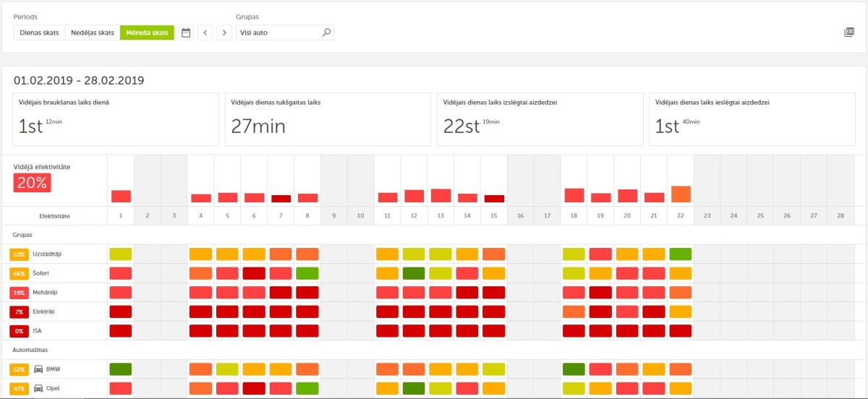
Task: Click the green Uzstādītāji cell for day 22
Action: click(680, 254)
